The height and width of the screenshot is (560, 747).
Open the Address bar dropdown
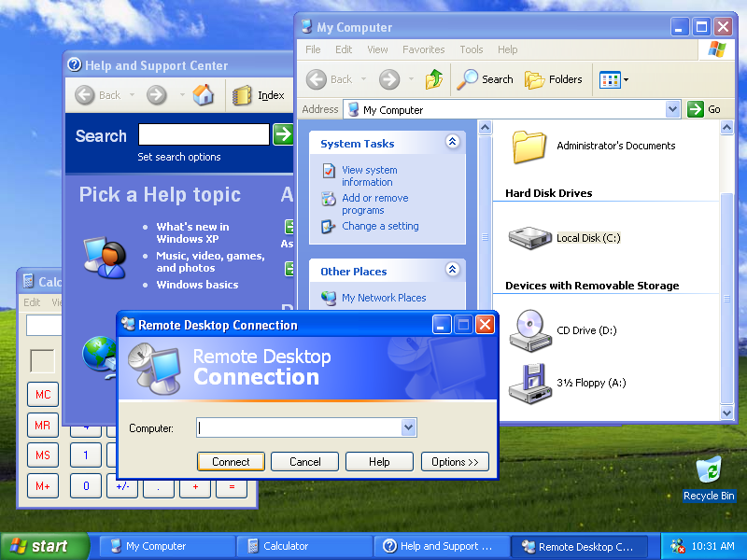pos(674,109)
